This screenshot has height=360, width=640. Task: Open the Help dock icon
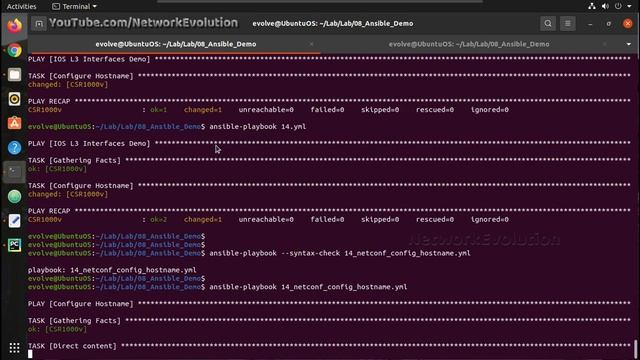(x=14, y=147)
